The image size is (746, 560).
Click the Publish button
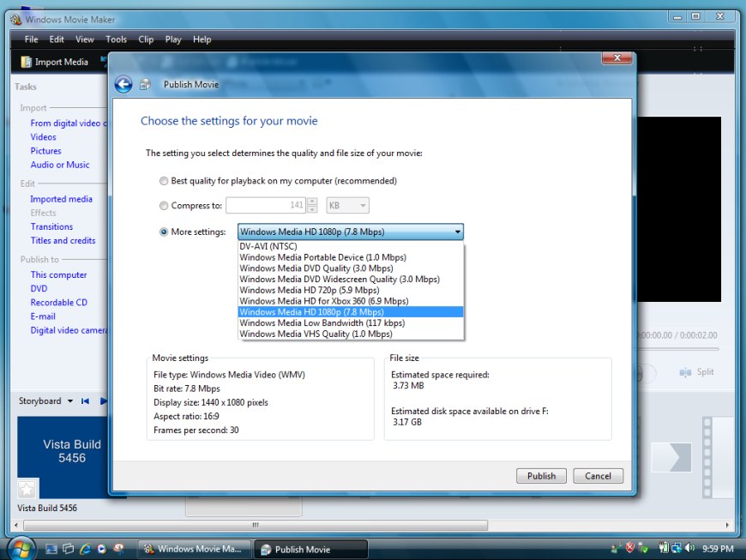point(541,476)
